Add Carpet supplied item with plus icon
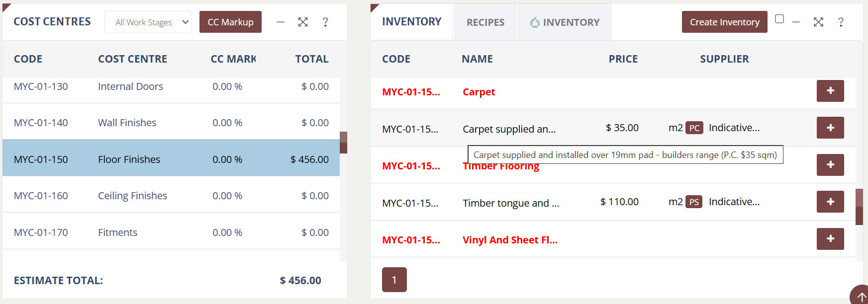The width and height of the screenshot is (868, 304). (830, 128)
